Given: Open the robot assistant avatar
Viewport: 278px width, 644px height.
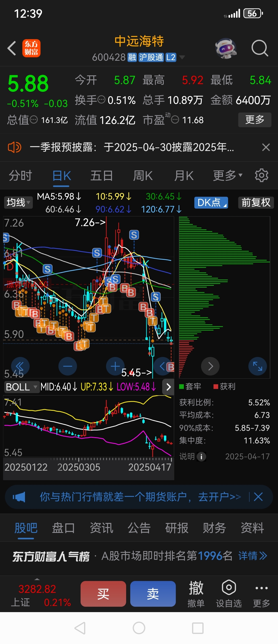Looking at the screenshot, I should tap(226, 48).
